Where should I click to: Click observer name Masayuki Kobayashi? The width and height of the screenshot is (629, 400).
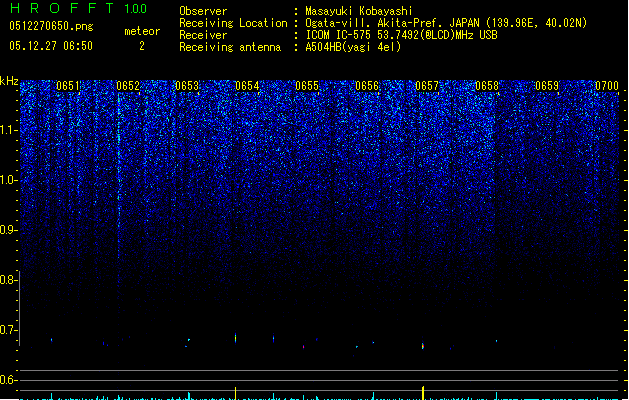point(359,11)
